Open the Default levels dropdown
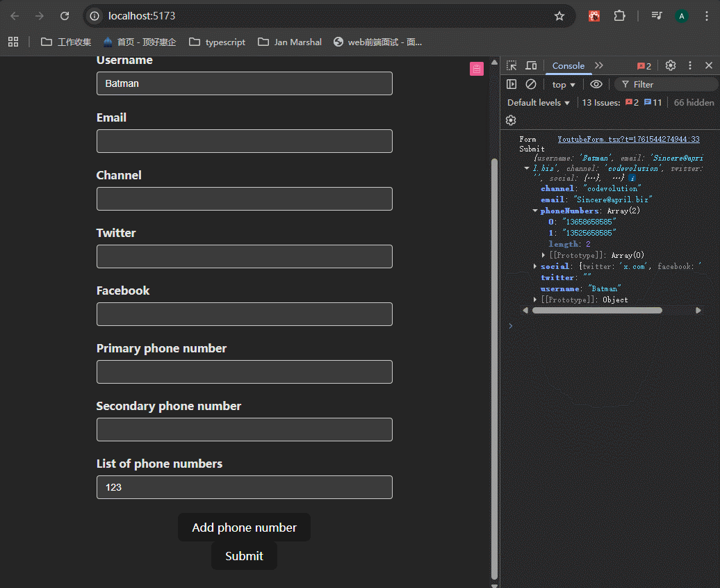 [539, 102]
